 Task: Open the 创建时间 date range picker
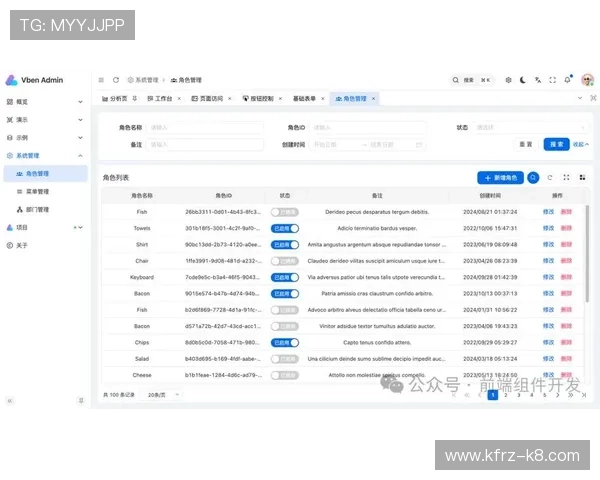pos(368,145)
